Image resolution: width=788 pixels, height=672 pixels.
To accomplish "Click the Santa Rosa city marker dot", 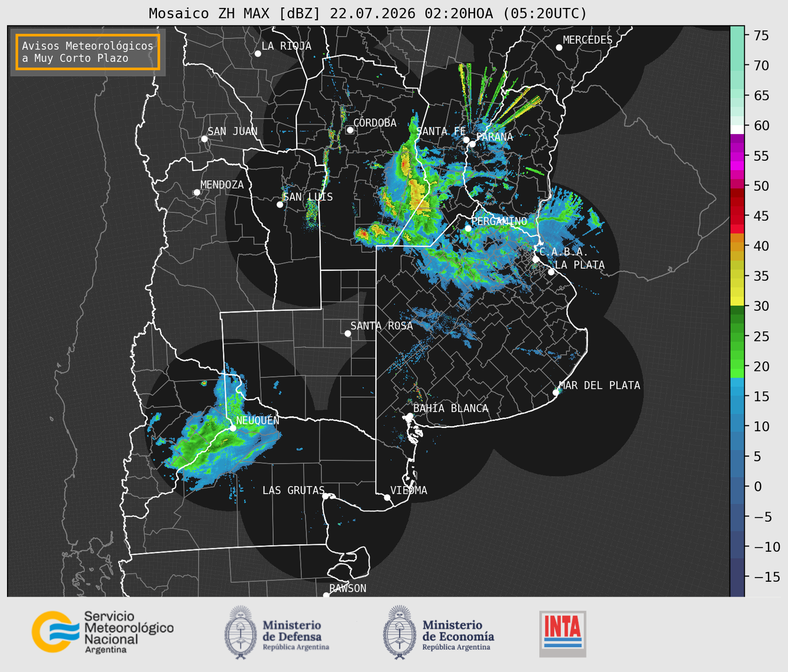I will tap(348, 333).
